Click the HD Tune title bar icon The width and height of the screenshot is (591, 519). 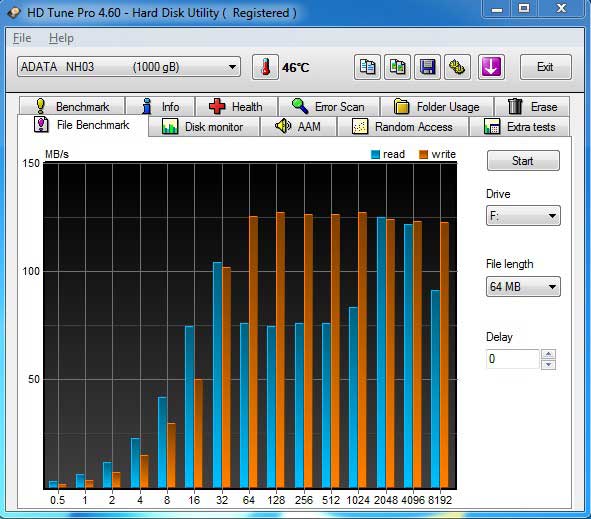click(14, 13)
